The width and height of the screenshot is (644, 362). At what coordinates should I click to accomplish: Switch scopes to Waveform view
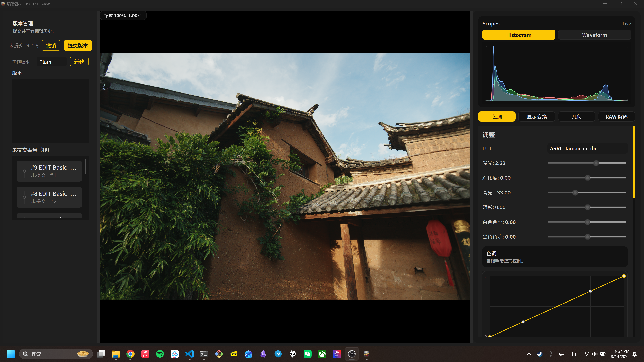pos(594,35)
